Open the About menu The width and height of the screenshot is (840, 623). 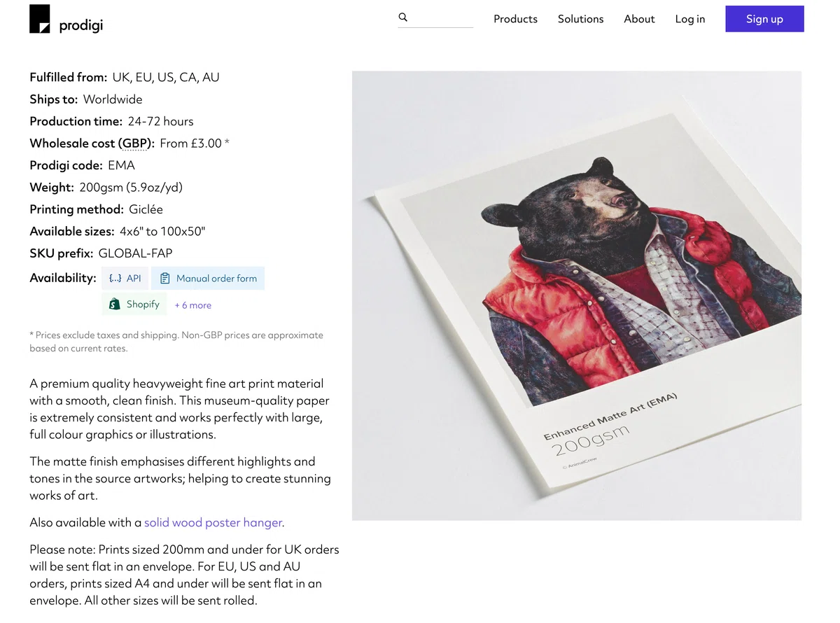tap(639, 19)
